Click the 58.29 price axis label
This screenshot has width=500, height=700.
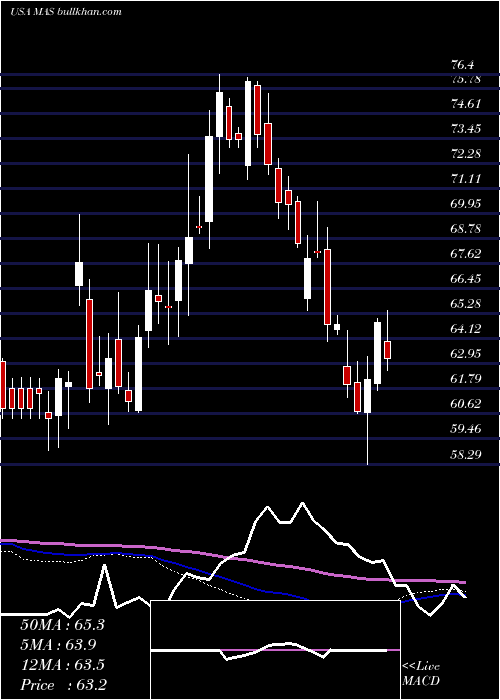click(x=466, y=455)
